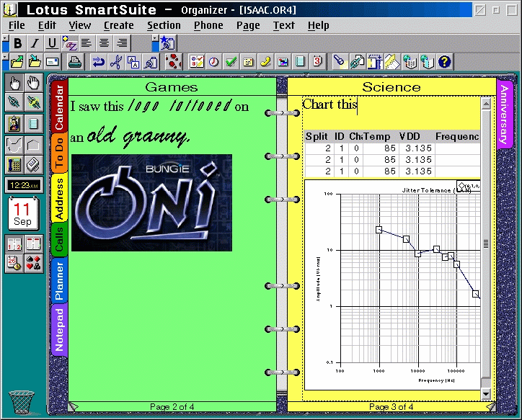The image size is (522, 420).
Task: Open the Phone menu
Action: [x=208, y=26]
